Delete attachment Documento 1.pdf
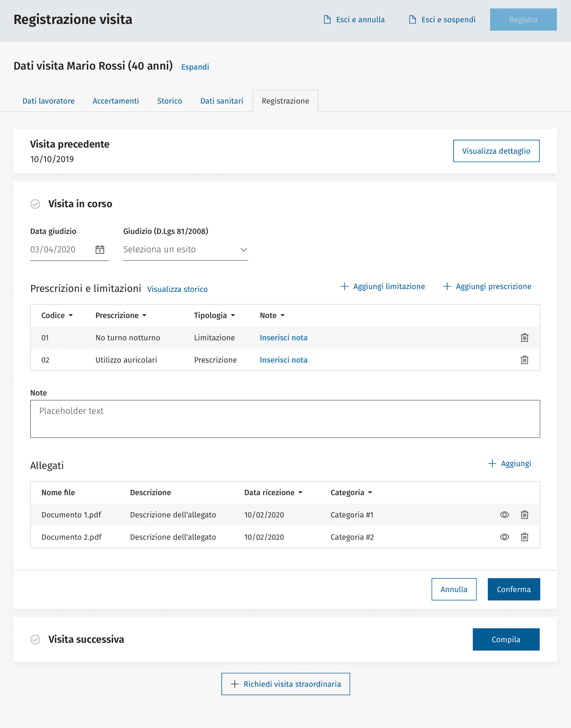 point(524,515)
